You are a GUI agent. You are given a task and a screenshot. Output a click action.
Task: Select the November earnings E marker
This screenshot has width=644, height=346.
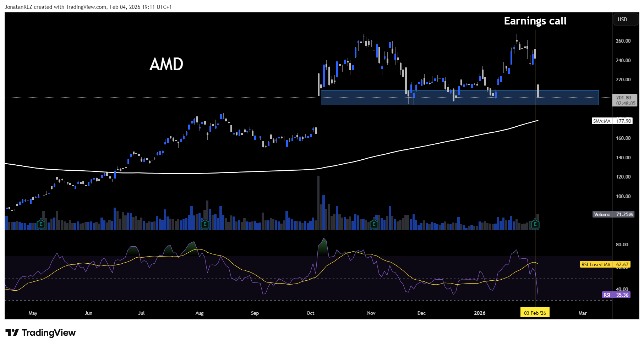coord(373,224)
